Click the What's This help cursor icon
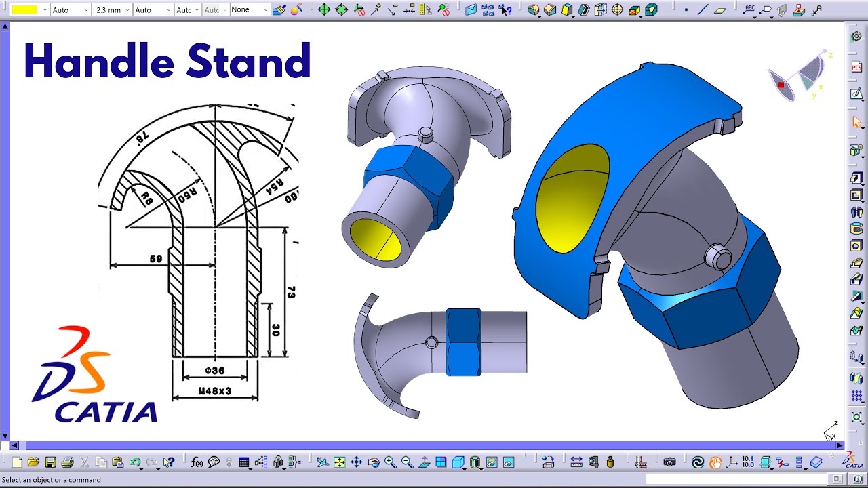Image resolution: width=868 pixels, height=488 pixels. coord(169,462)
